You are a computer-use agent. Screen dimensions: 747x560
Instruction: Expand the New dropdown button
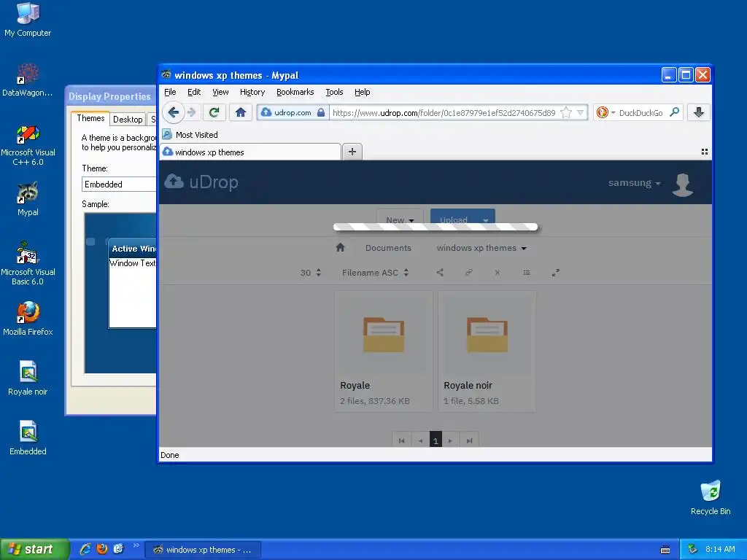point(400,219)
